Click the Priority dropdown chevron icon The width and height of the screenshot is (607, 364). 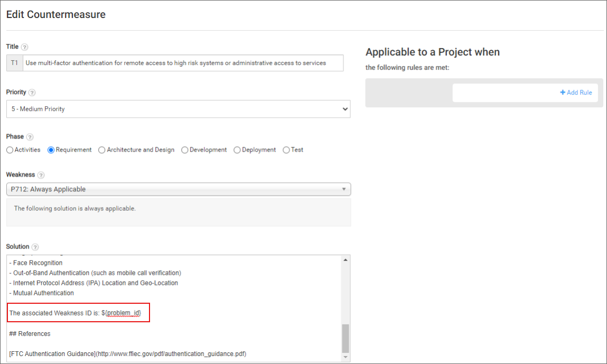point(344,109)
